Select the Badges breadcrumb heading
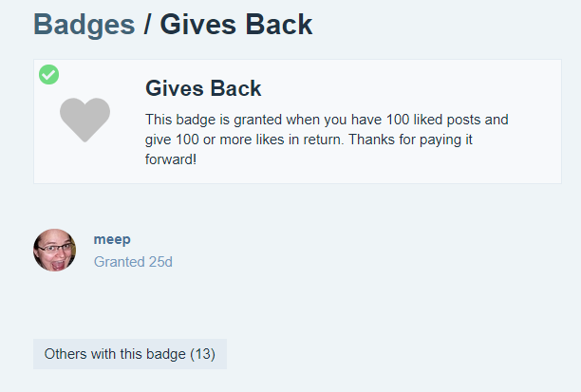 click(84, 25)
